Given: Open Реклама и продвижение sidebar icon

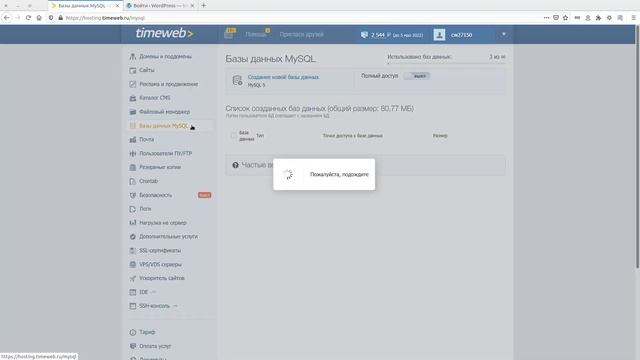Looking at the screenshot, I should coord(133,84).
